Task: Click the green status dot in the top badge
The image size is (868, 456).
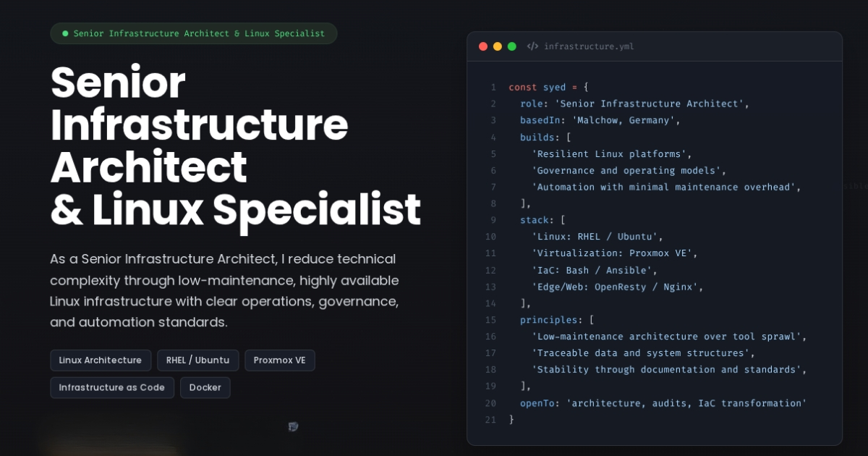Action: [x=65, y=33]
